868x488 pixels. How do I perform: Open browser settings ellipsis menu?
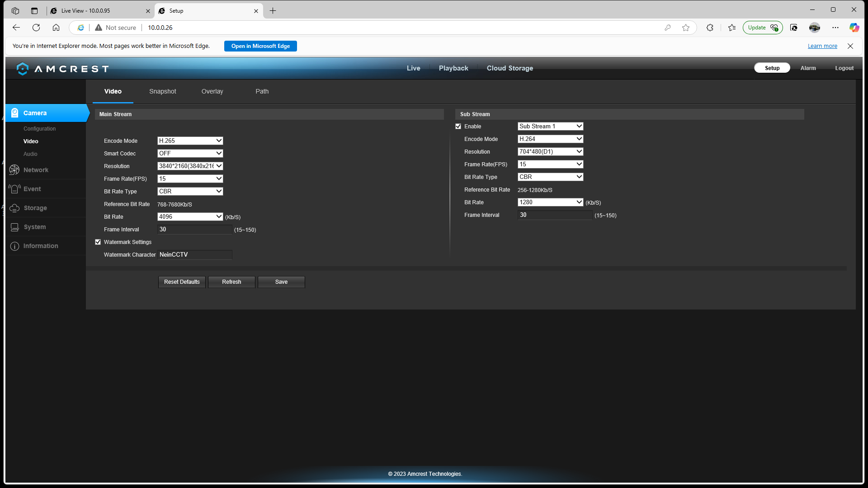point(835,28)
